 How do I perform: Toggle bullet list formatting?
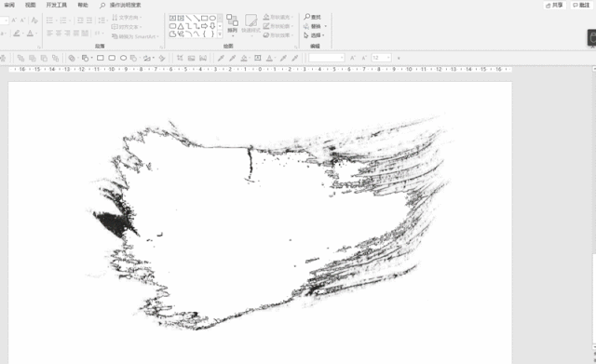point(49,20)
